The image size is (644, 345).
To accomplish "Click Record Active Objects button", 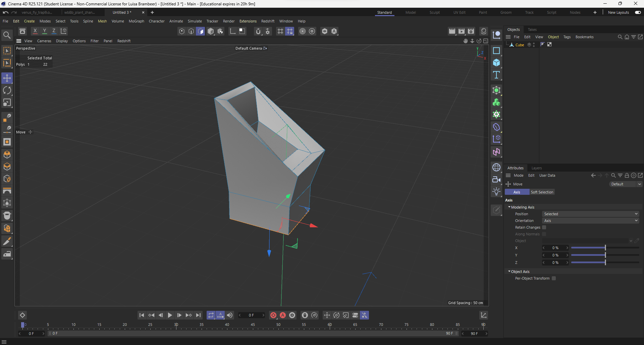I will 273,315.
